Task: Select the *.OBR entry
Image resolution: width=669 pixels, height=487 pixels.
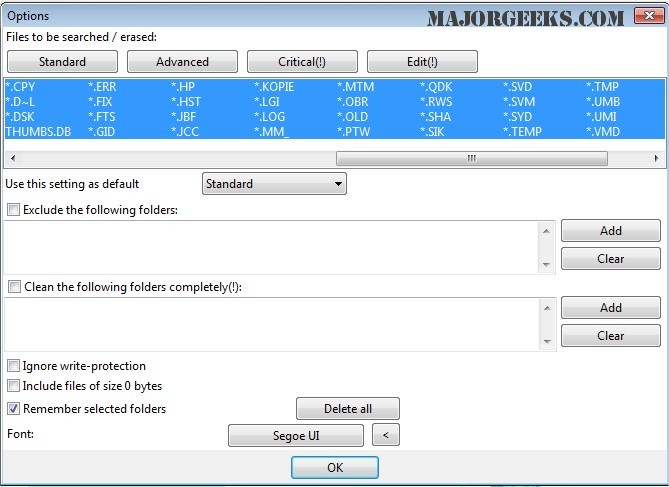Action: pos(353,102)
